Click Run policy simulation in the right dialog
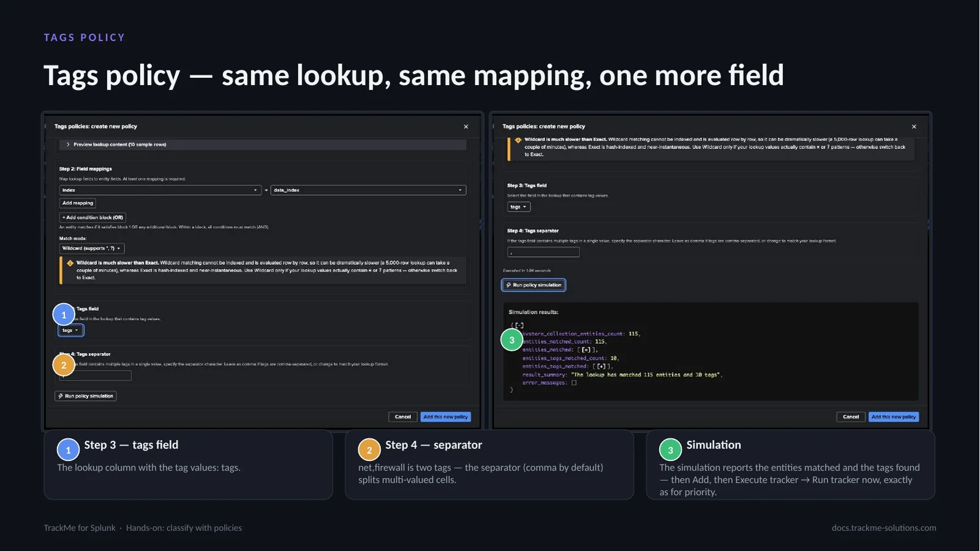The height and width of the screenshot is (551, 980). [533, 285]
